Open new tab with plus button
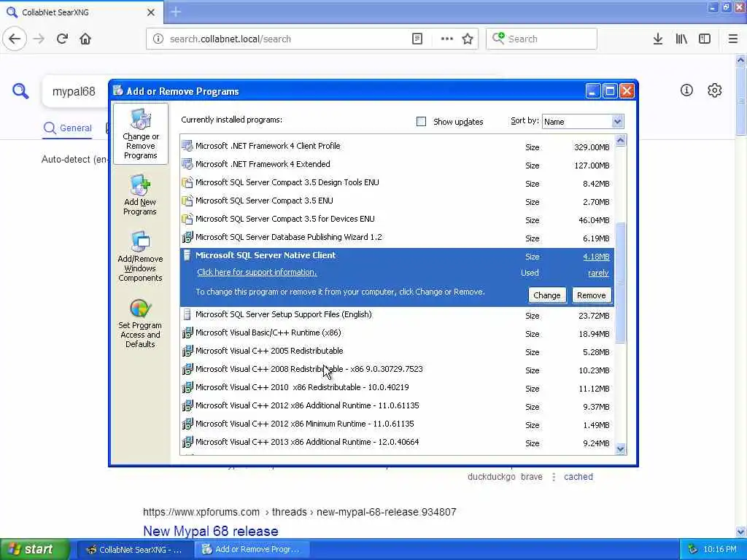 tap(176, 12)
